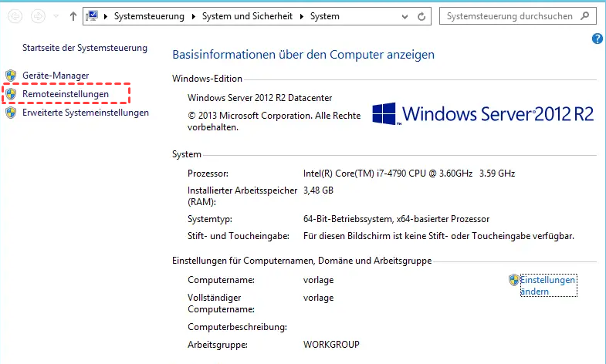The height and width of the screenshot is (364, 606).
Task: Click the Computerbeschreibung label
Action: (x=237, y=327)
